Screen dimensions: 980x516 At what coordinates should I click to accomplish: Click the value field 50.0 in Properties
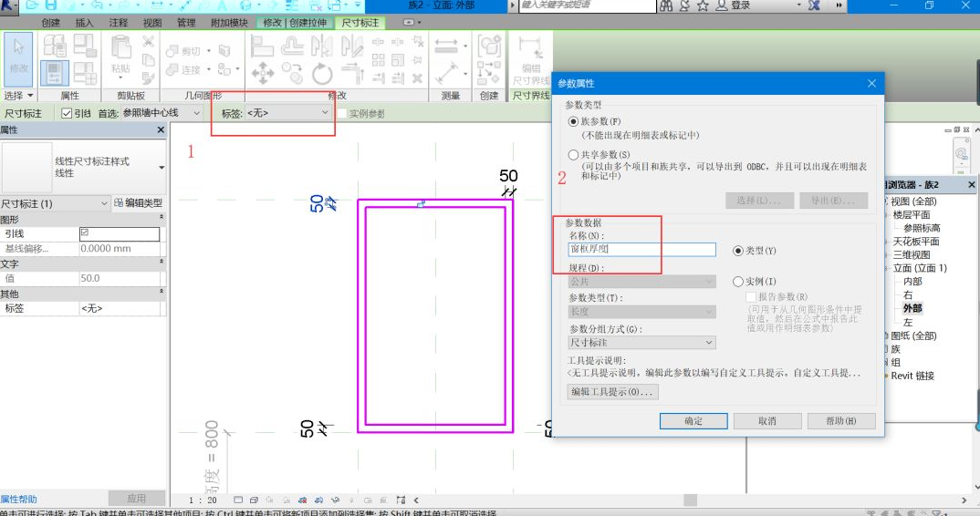point(120,278)
